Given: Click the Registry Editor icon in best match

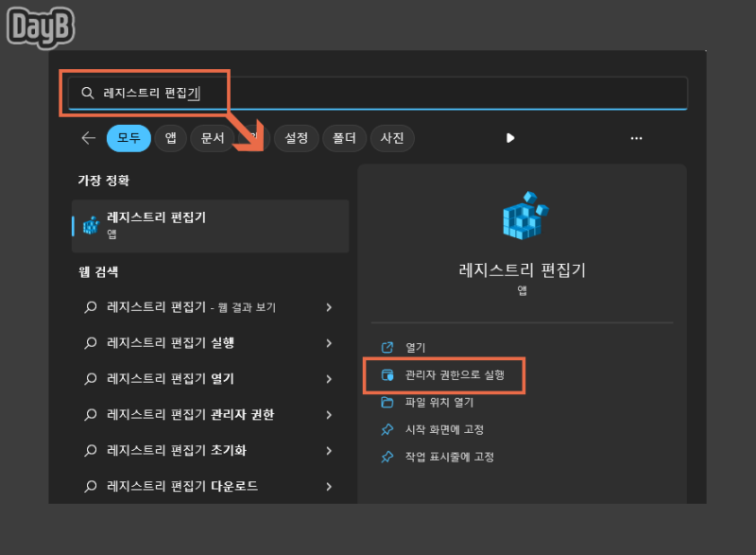Looking at the screenshot, I should point(91,225).
